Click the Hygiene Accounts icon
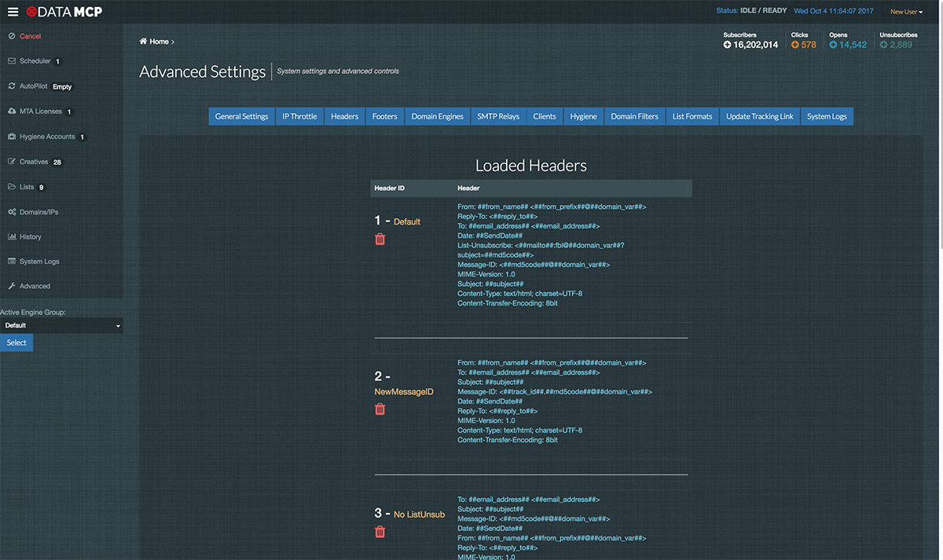Viewport: 943px width, 560px height. pos(12,137)
